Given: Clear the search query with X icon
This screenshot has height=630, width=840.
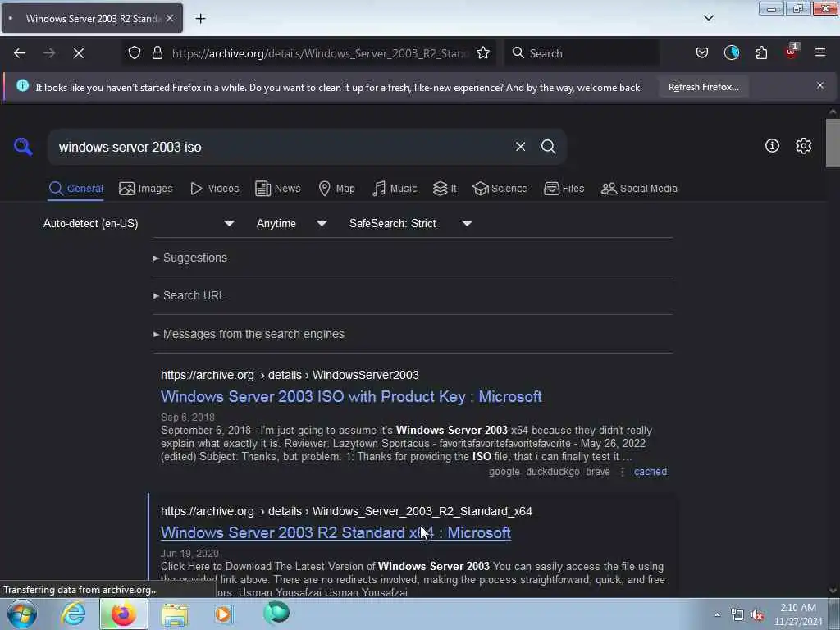Looking at the screenshot, I should coord(520,147).
